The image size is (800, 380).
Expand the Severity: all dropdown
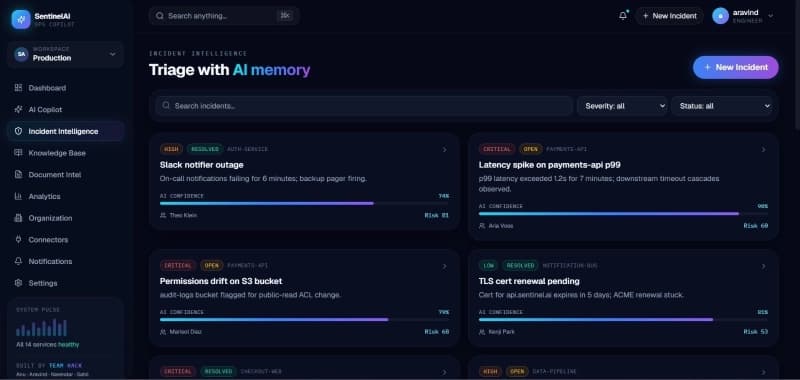(x=622, y=106)
